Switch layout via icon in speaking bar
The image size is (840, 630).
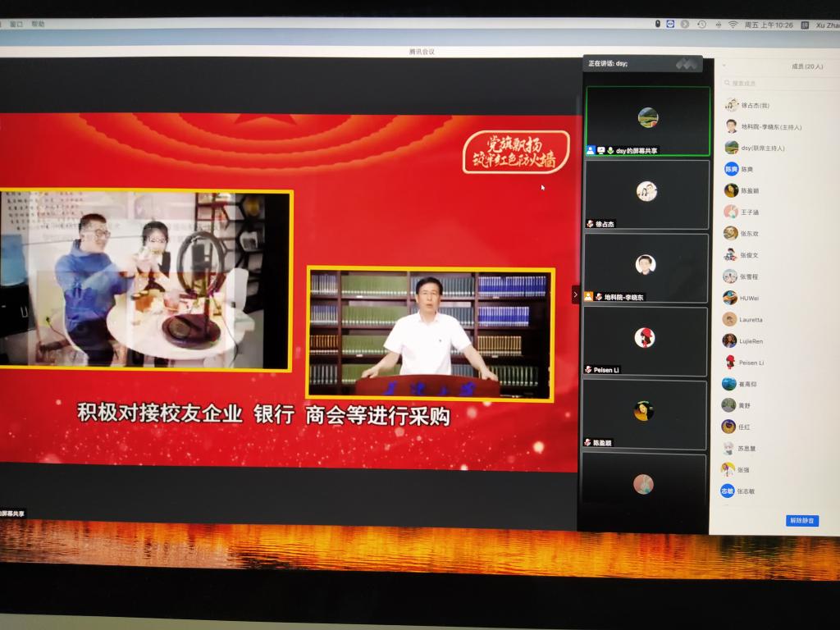coord(686,63)
